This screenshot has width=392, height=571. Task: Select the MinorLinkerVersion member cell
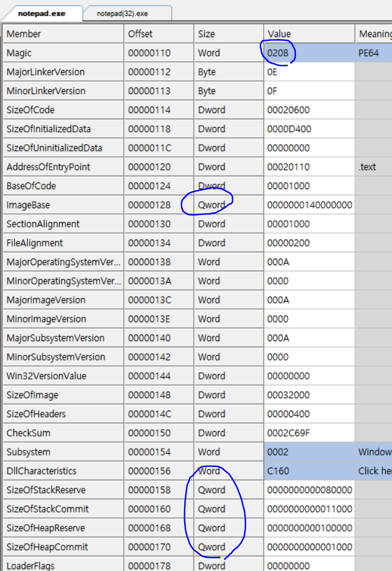click(x=63, y=91)
